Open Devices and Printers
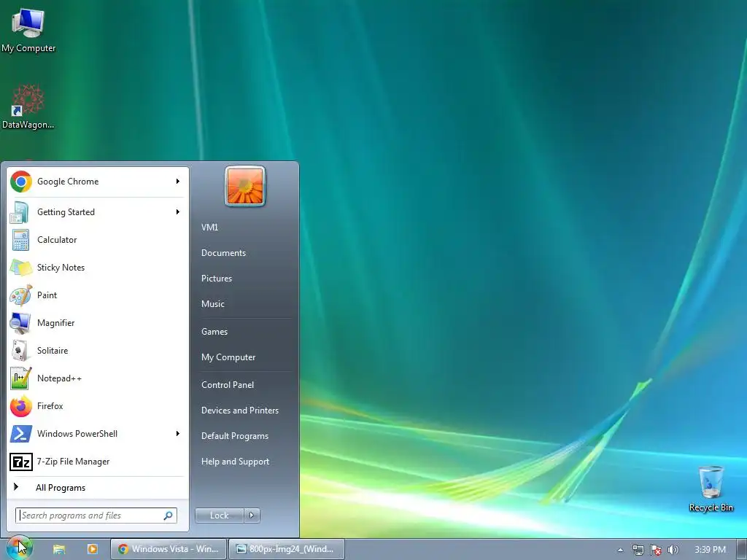 (x=239, y=411)
